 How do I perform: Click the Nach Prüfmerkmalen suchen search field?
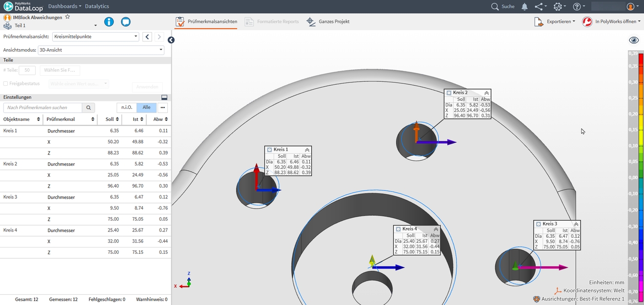coord(43,108)
